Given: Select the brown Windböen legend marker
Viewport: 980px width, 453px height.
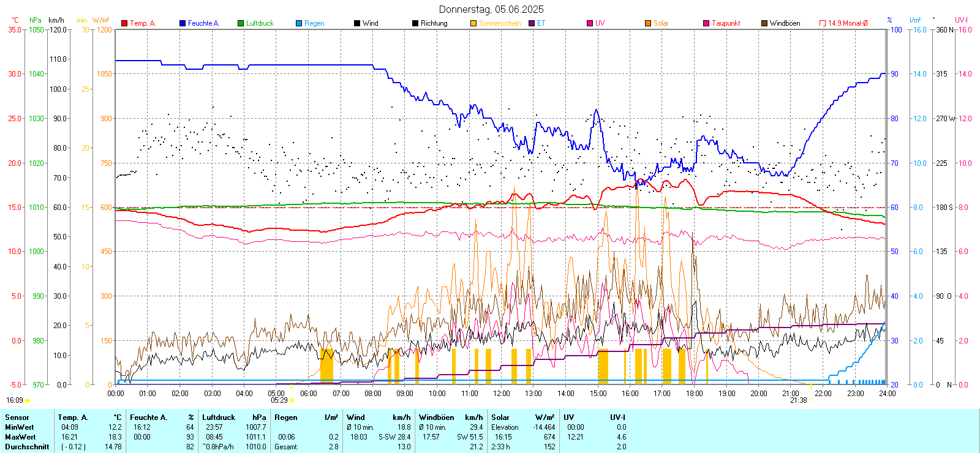Looking at the screenshot, I should pos(764,23).
